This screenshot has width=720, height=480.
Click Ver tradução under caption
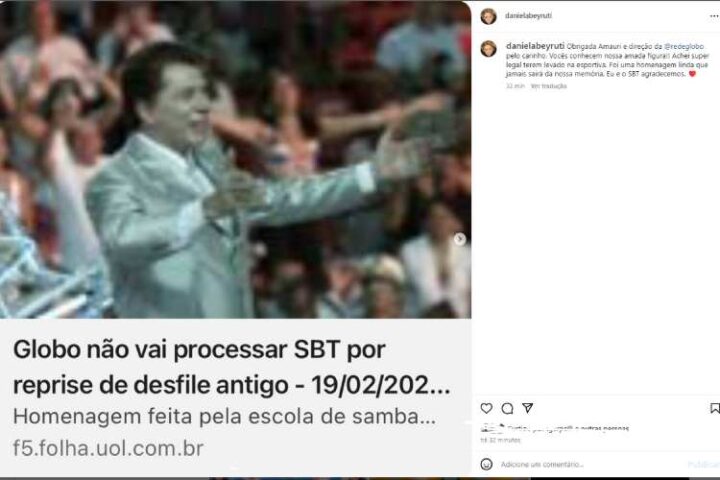tap(549, 86)
